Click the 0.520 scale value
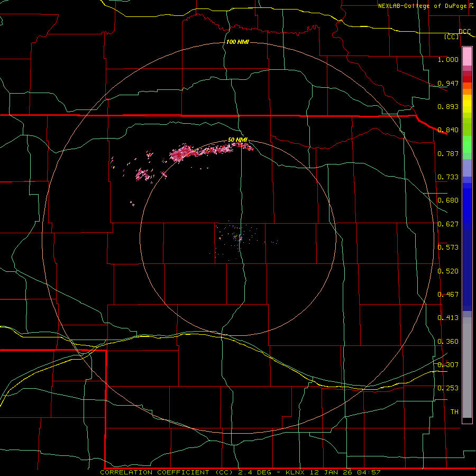Screen dimensions: 476x476 tap(448, 271)
